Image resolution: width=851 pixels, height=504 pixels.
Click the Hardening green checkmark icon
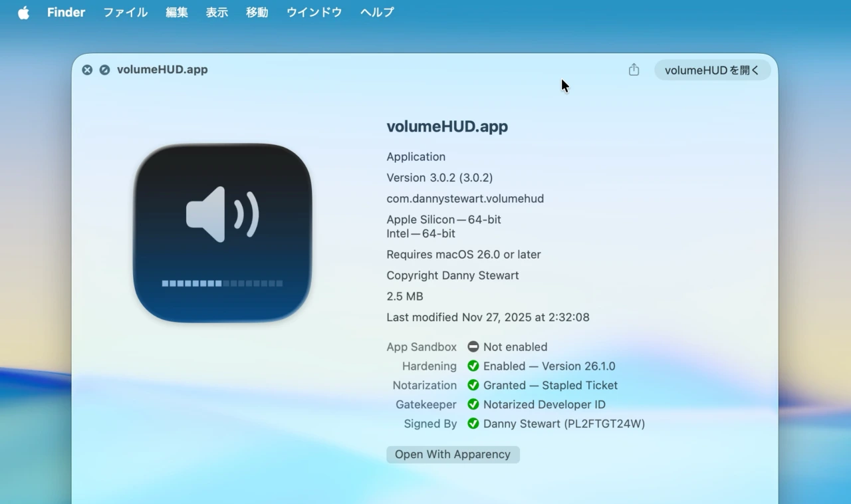(473, 366)
